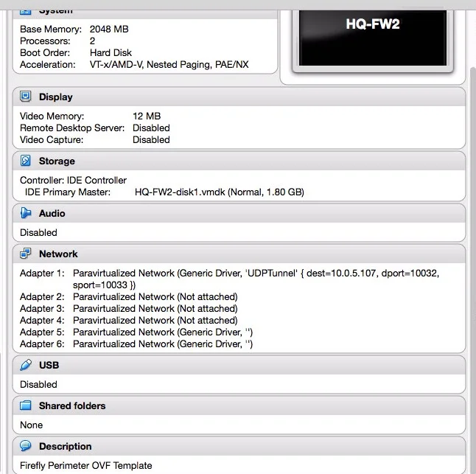Click the Display section monitor icon
The image size is (476, 474).
pos(26,97)
